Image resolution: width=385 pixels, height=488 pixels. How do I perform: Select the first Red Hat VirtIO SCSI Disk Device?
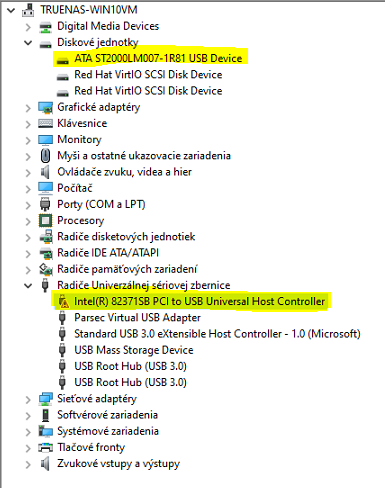point(148,75)
